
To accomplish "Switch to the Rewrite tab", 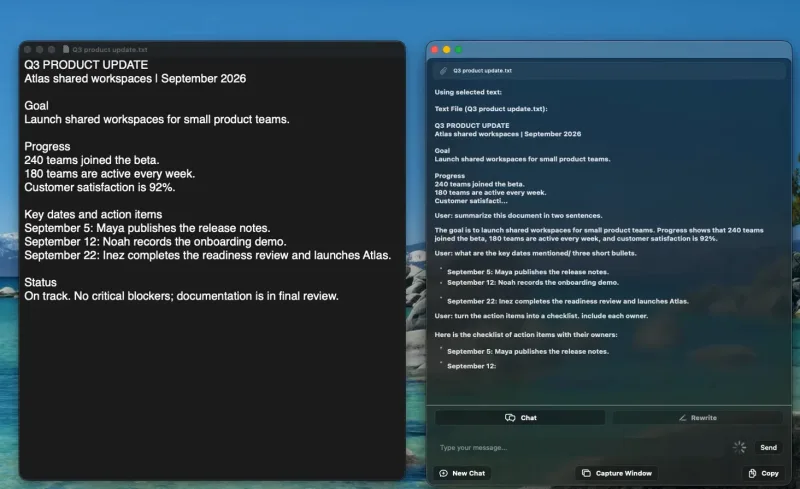I will click(697, 418).
